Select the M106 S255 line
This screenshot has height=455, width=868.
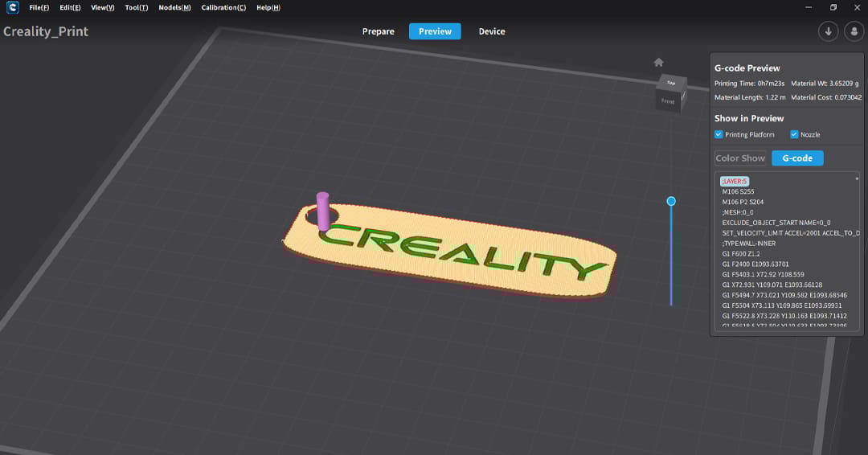(x=738, y=191)
